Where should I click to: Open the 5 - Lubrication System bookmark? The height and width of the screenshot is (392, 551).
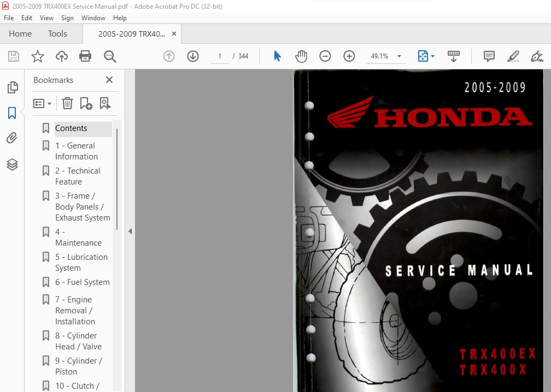pyautogui.click(x=81, y=263)
